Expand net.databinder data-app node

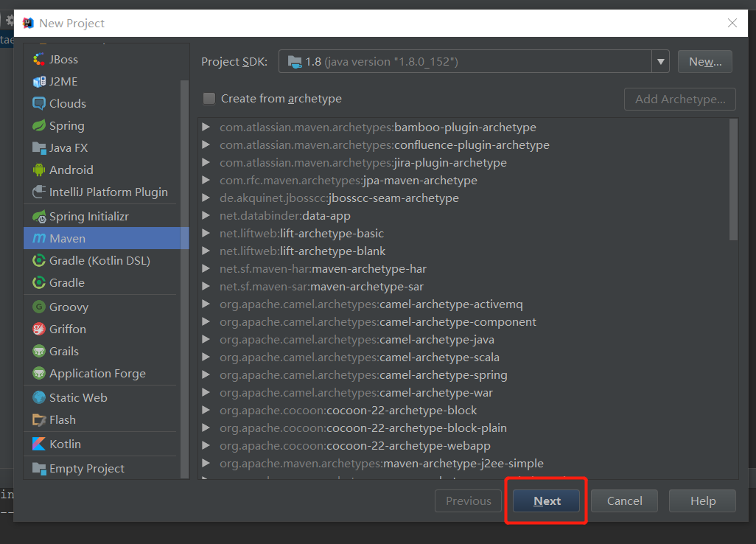206,215
